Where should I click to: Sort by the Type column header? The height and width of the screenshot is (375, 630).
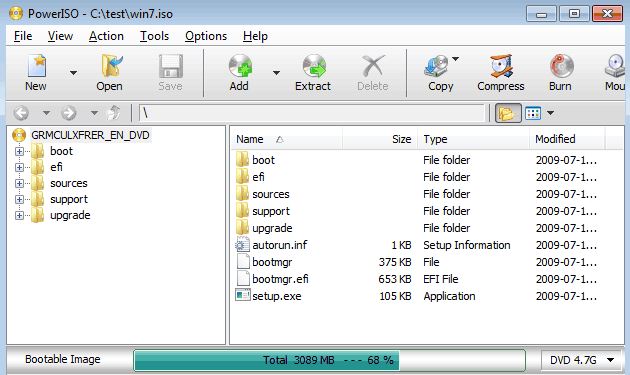473,139
